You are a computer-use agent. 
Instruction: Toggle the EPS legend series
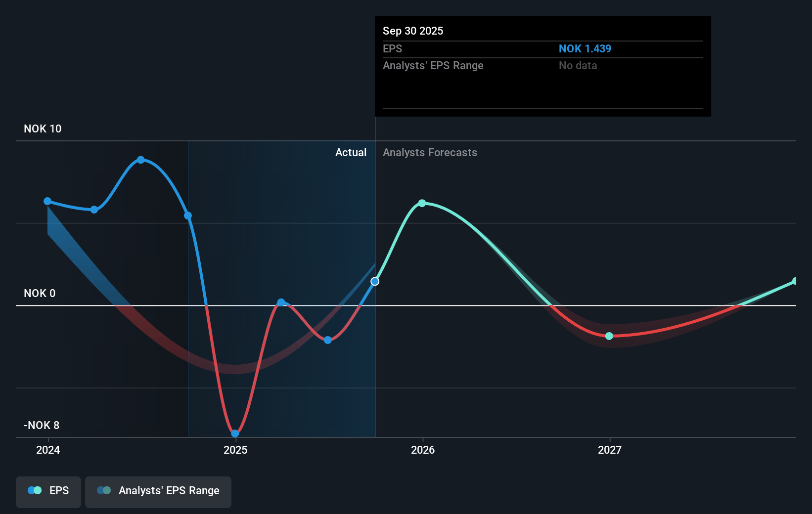[x=48, y=491]
